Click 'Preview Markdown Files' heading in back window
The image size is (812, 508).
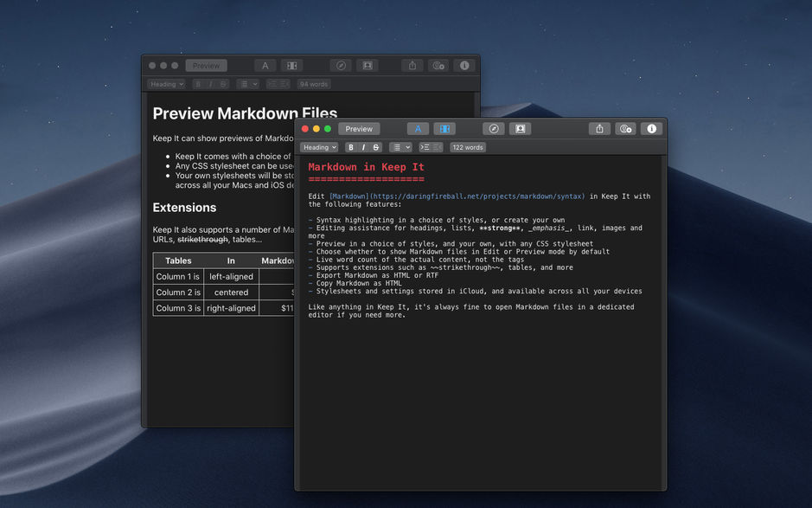coord(245,113)
